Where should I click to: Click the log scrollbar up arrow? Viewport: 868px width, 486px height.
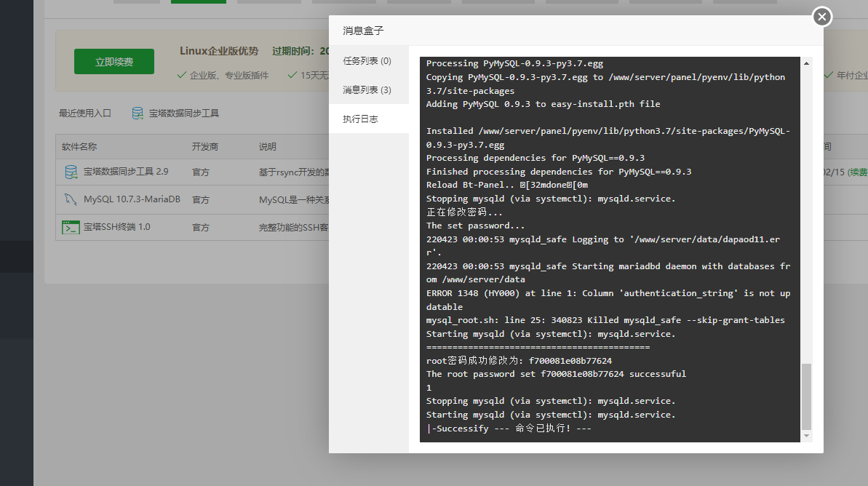807,63
